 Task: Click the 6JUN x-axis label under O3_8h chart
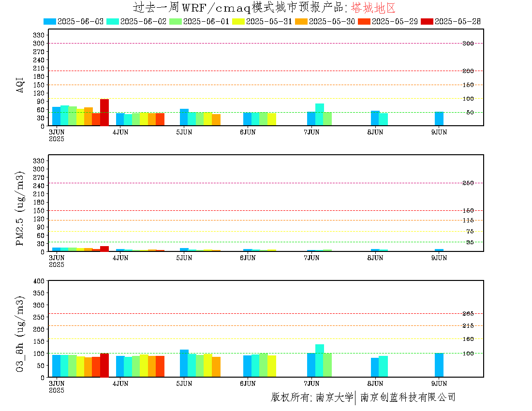(x=248, y=383)
